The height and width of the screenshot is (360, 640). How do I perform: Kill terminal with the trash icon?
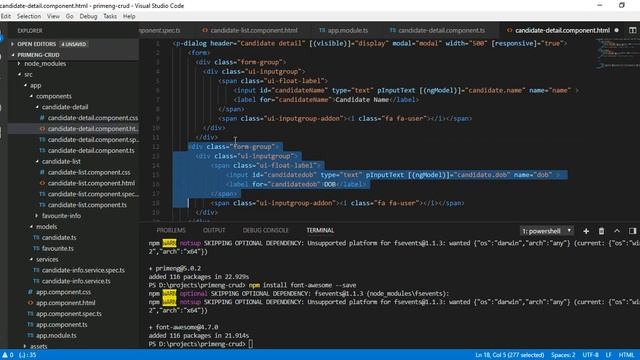tap(601, 231)
